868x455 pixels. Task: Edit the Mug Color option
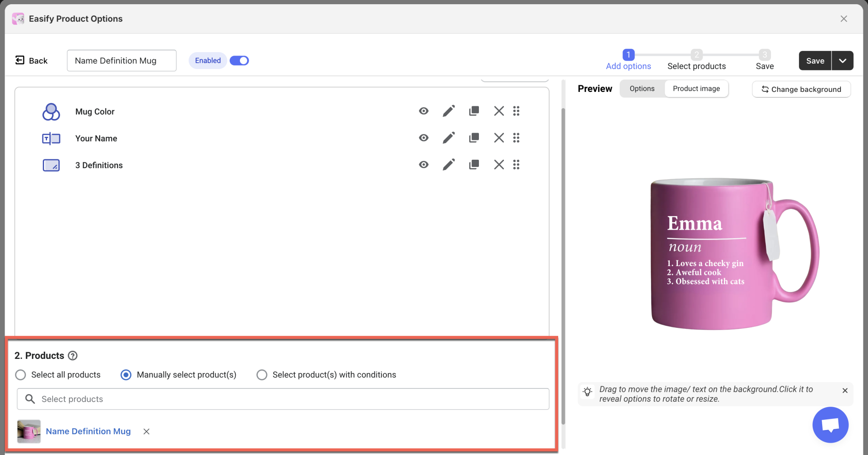pyautogui.click(x=448, y=111)
